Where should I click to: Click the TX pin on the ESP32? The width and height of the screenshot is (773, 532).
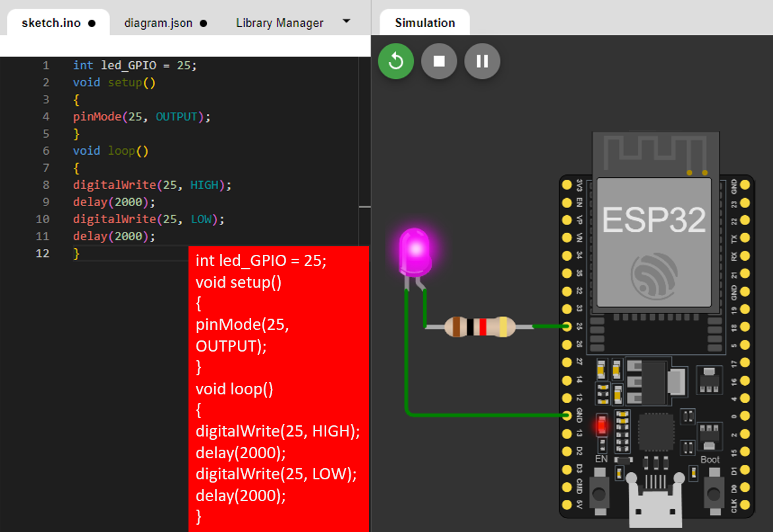tap(745, 238)
